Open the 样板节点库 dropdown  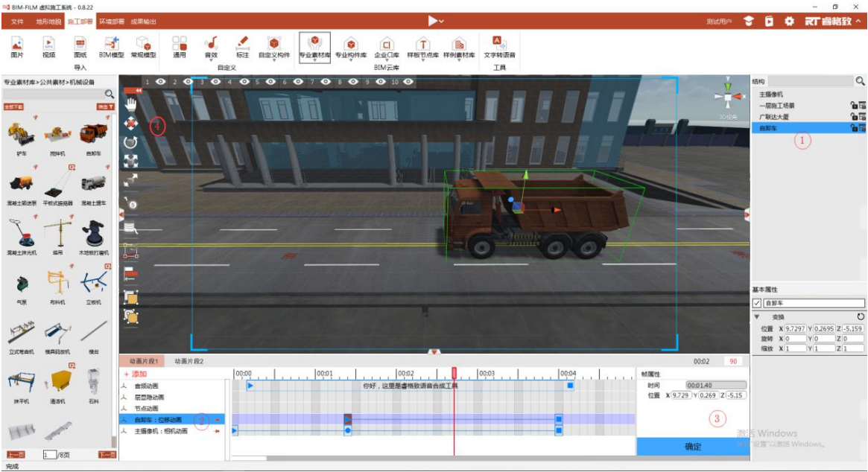[423, 60]
